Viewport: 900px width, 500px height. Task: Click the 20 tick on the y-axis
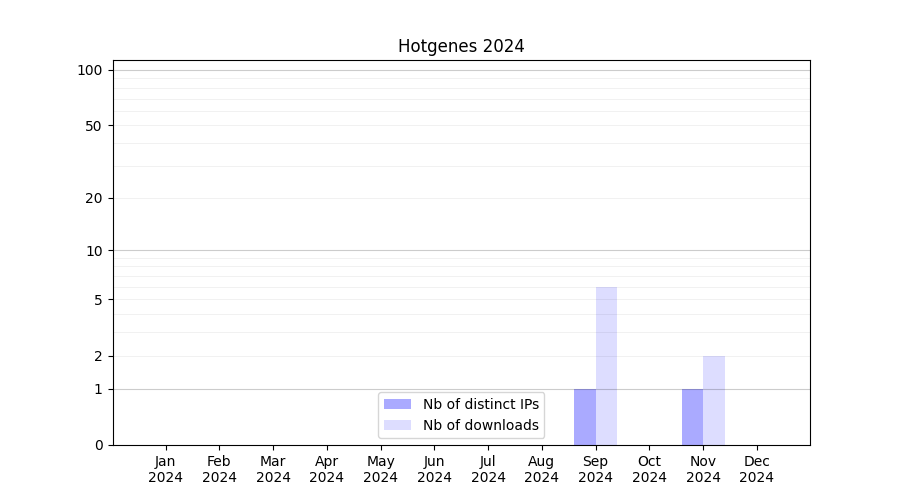[x=93, y=198]
